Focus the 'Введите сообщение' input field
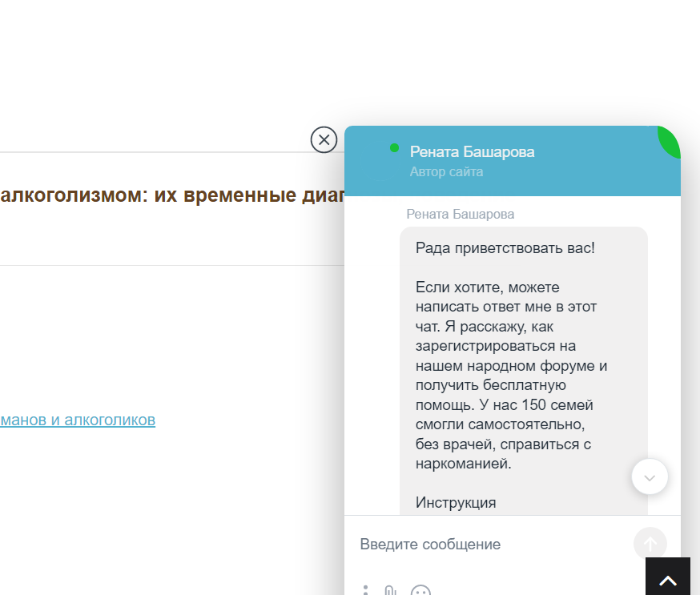 pyautogui.click(x=489, y=545)
